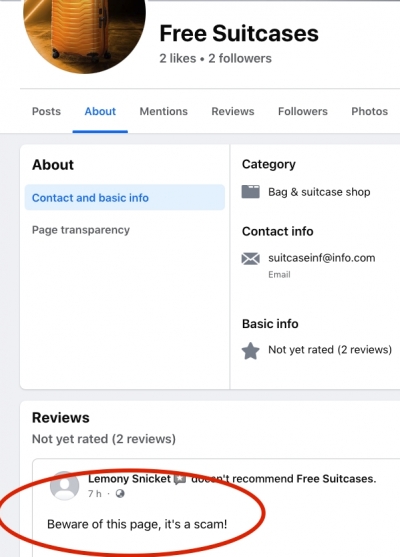Click the review badge icon beside Lemony Snicket

point(180,479)
